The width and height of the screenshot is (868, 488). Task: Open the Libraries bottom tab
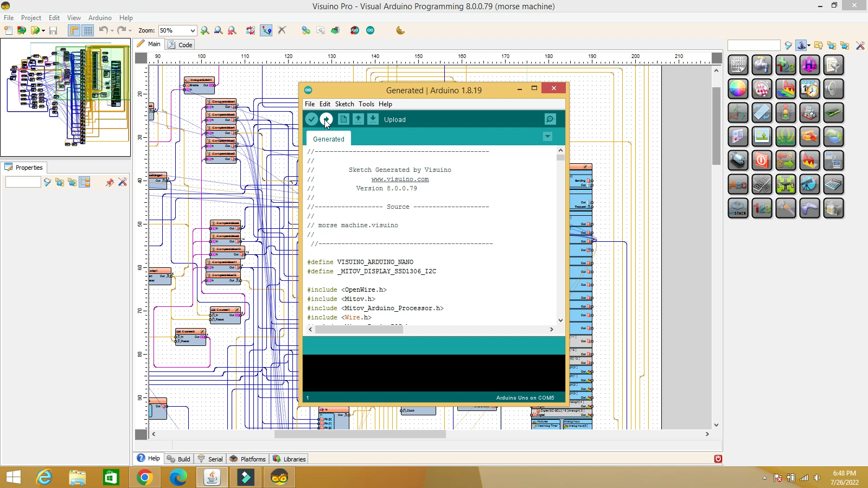coord(289,459)
